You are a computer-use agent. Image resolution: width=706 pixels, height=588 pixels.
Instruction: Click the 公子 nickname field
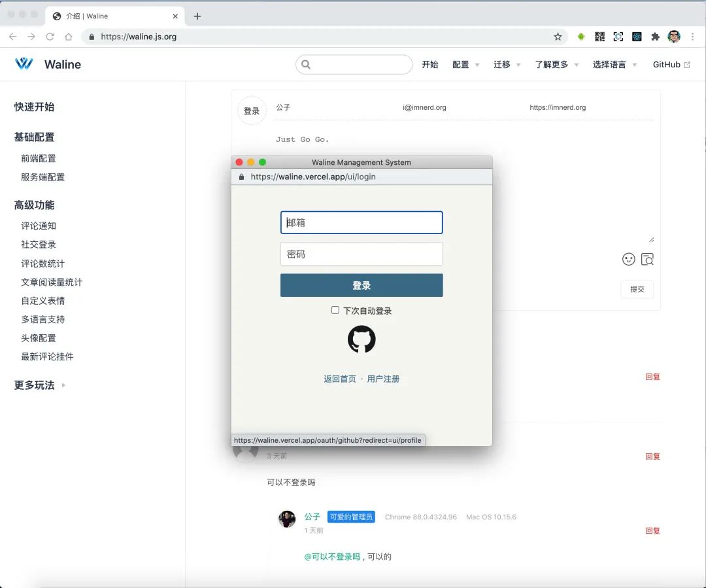tap(337, 108)
